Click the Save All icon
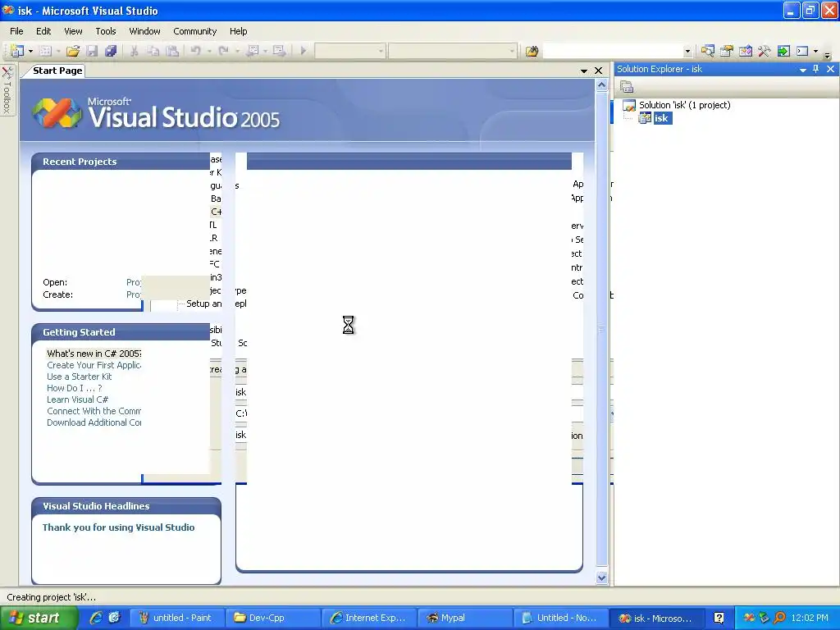The height and width of the screenshot is (630, 840). [111, 51]
